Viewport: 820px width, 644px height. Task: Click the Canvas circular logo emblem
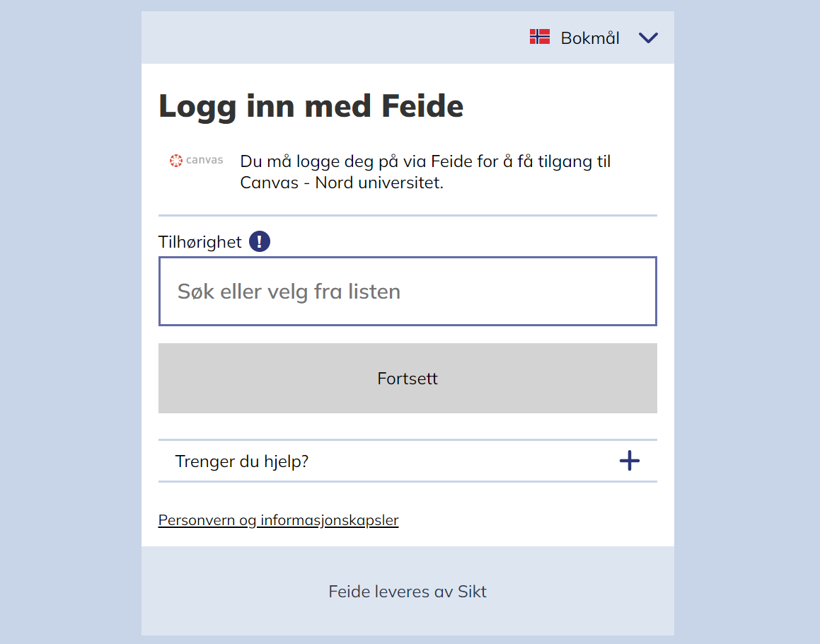coord(176,161)
